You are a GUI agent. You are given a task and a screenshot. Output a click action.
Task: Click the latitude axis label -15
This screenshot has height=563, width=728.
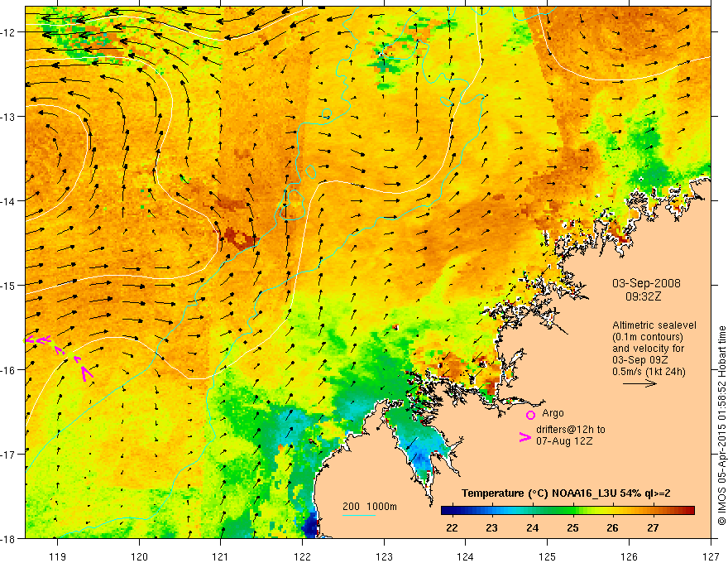click(8, 285)
